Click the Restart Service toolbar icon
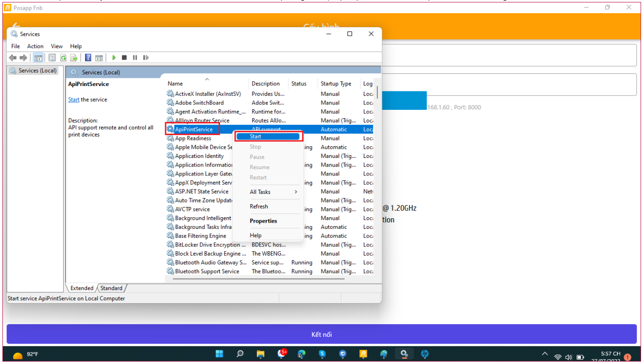The height and width of the screenshot is (364, 644). click(x=146, y=57)
